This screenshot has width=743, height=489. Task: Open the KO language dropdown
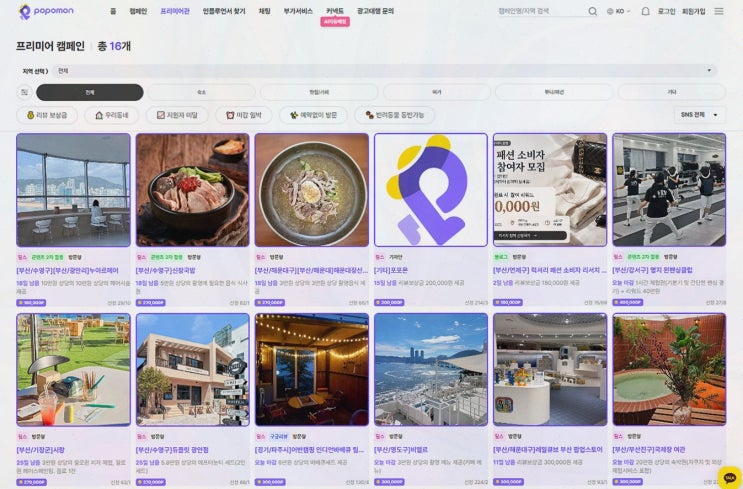tap(619, 11)
